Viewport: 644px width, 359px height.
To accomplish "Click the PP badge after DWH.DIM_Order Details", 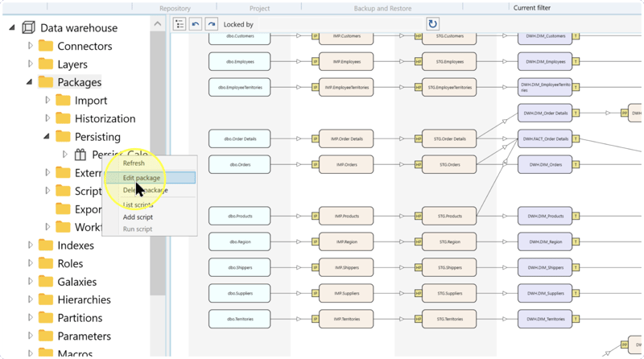I will click(x=625, y=113).
